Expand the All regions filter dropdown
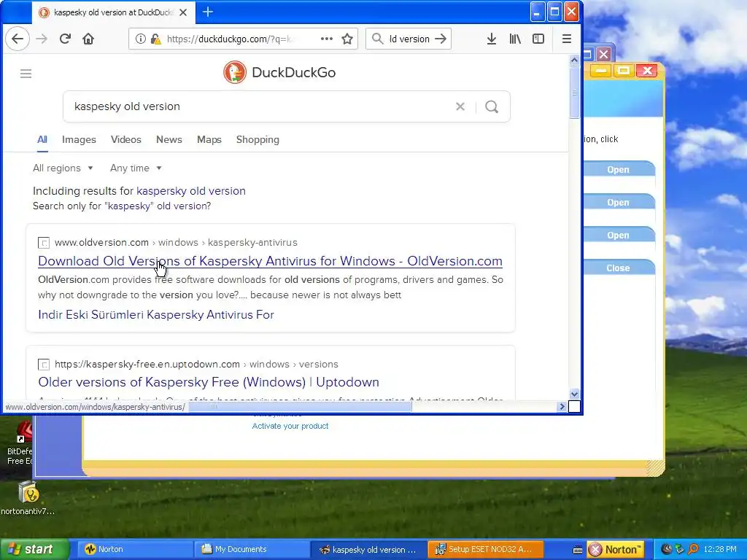747x560 pixels. [63, 168]
